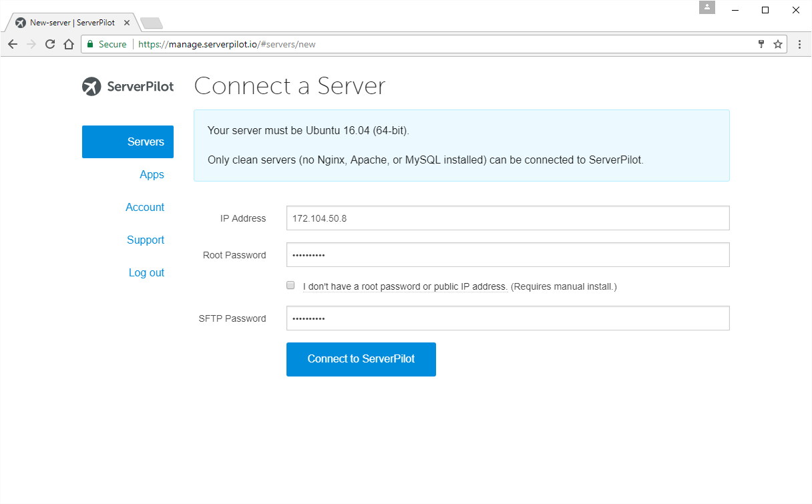Check the no root password checkbox

(290, 285)
